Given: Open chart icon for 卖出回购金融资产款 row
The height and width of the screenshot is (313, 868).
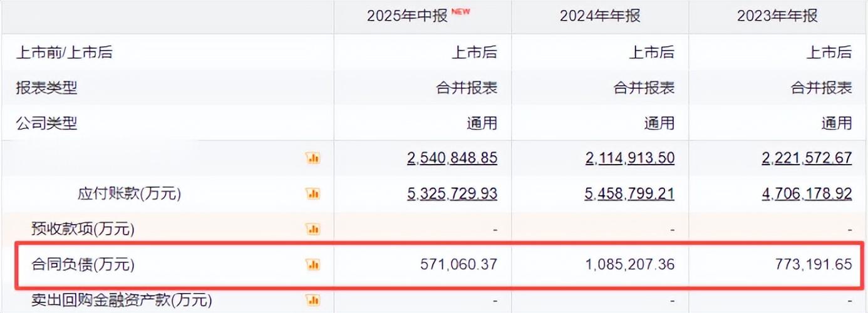Looking at the screenshot, I should point(313,300).
